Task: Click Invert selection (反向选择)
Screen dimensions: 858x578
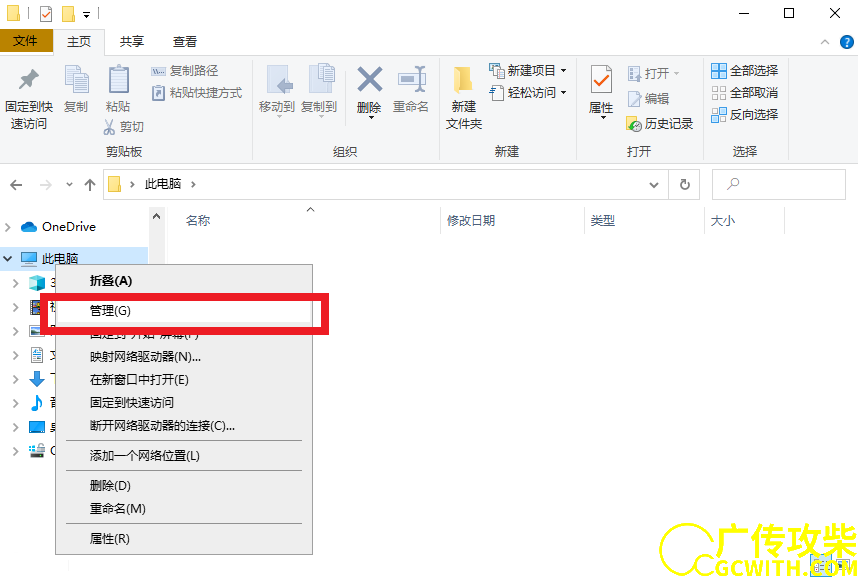Action: coord(745,115)
